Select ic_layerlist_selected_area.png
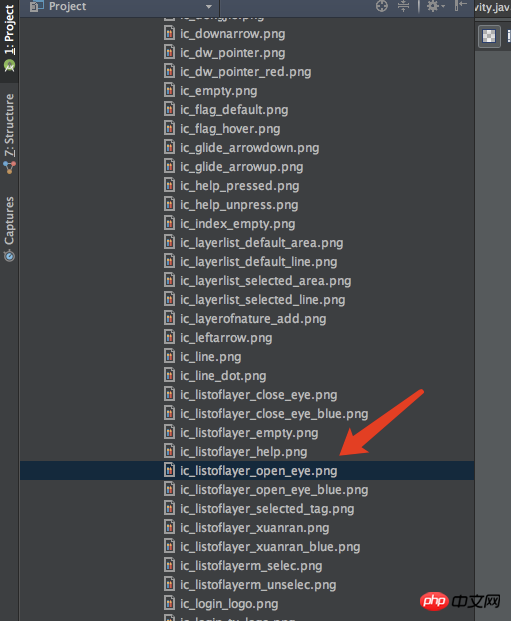Screen dimensions: 511x621 [x=265, y=280]
